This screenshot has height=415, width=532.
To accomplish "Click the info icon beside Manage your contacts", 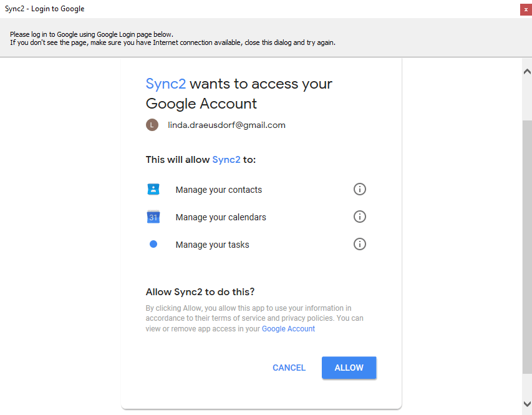I will [x=360, y=189].
